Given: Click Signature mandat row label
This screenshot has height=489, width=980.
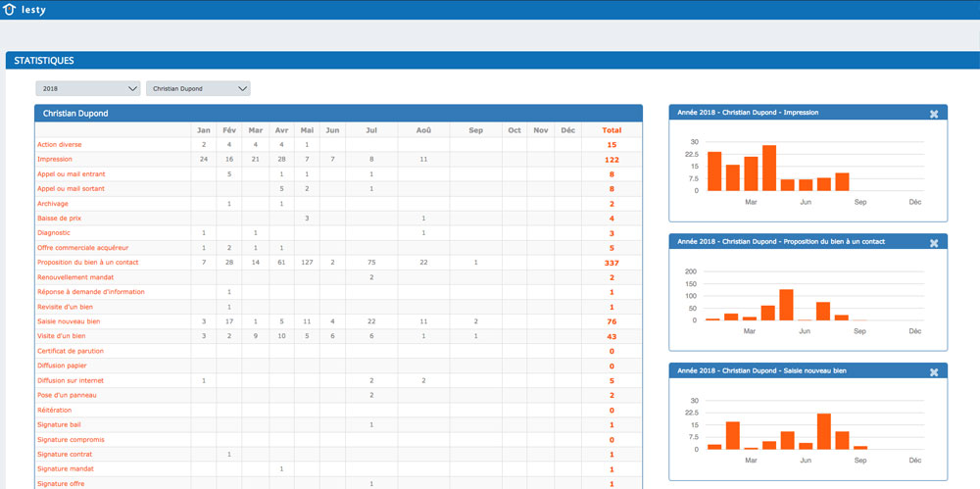Looking at the screenshot, I should [x=66, y=469].
